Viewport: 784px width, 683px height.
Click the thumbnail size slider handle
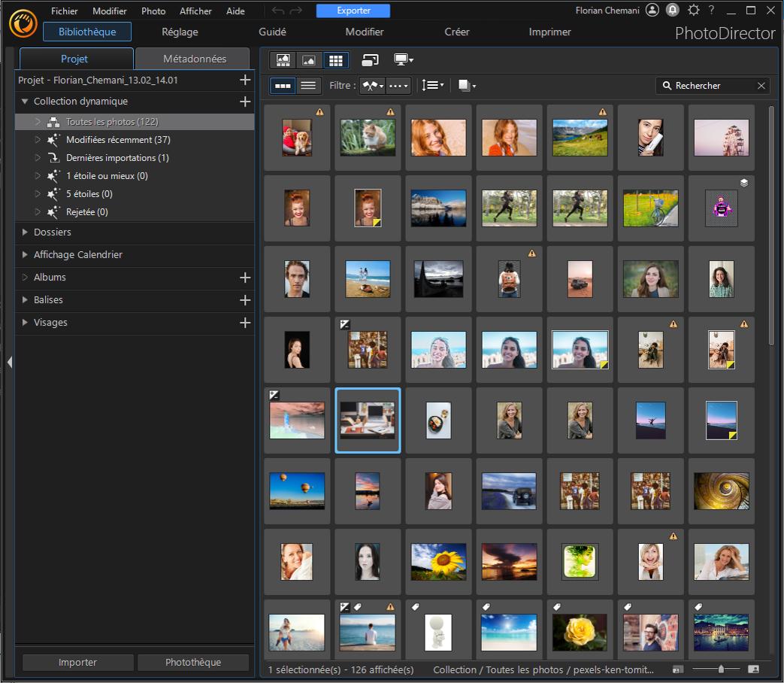point(721,669)
